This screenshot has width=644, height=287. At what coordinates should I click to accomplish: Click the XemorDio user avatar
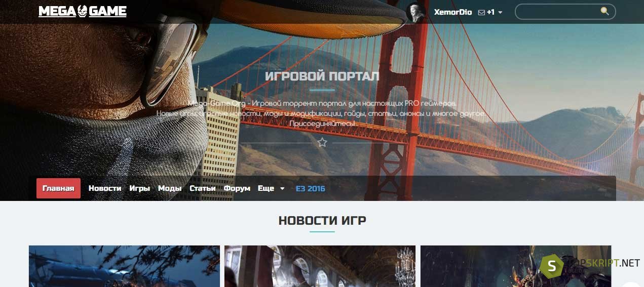(x=415, y=12)
